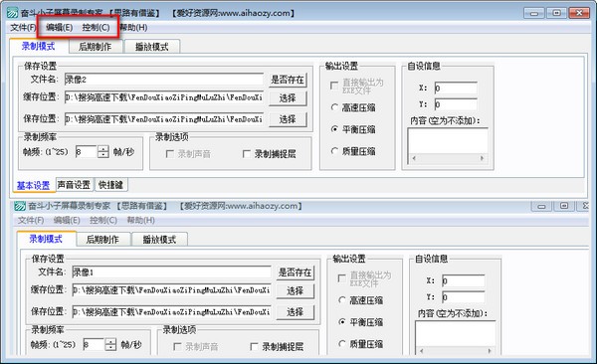Viewport: 597px width, 364px height.
Task: Click the Y coordinate field, bottom window
Action: coord(464,296)
